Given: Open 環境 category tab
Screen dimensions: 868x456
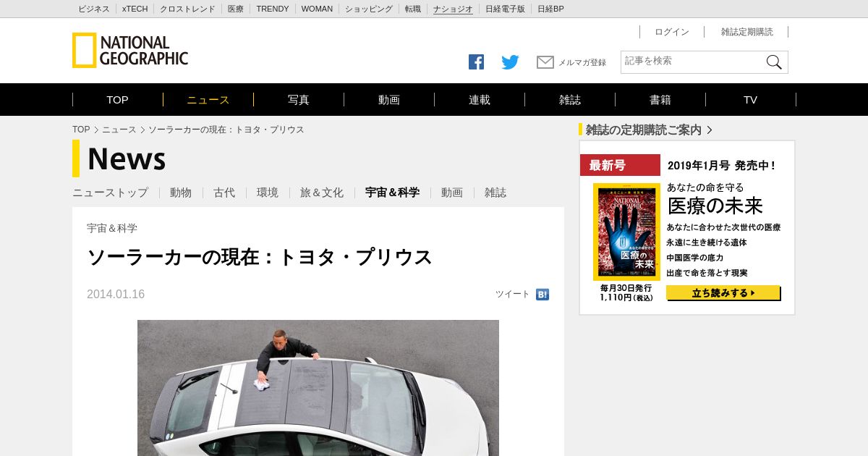Looking at the screenshot, I should click(268, 193).
